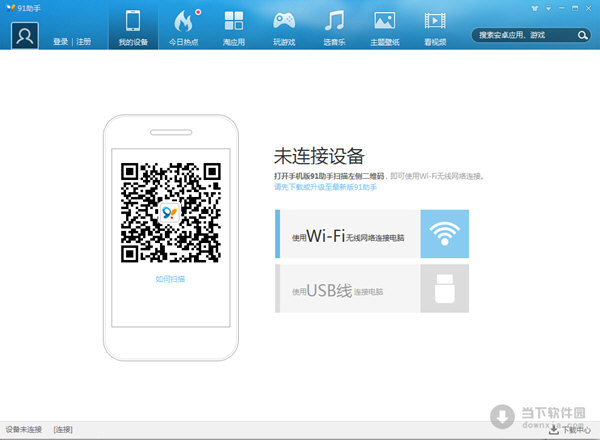Open the 我的设备 (My Device) tab

(x=132, y=27)
